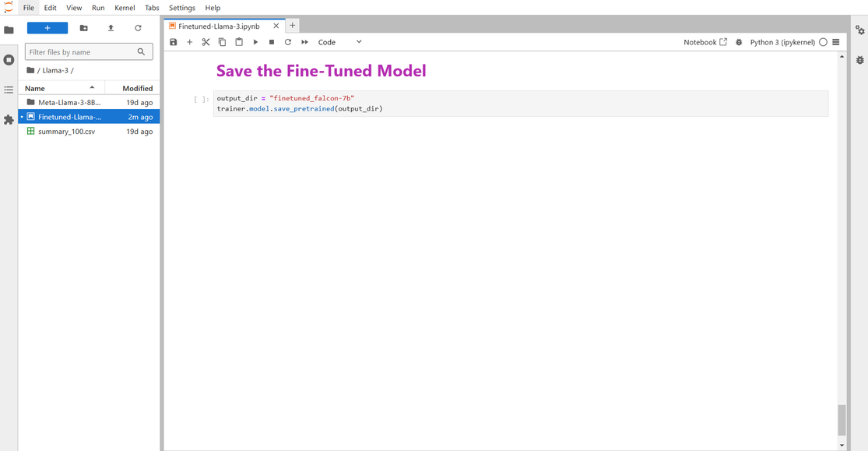Cut the selected cell
868x451 pixels.
pos(206,42)
